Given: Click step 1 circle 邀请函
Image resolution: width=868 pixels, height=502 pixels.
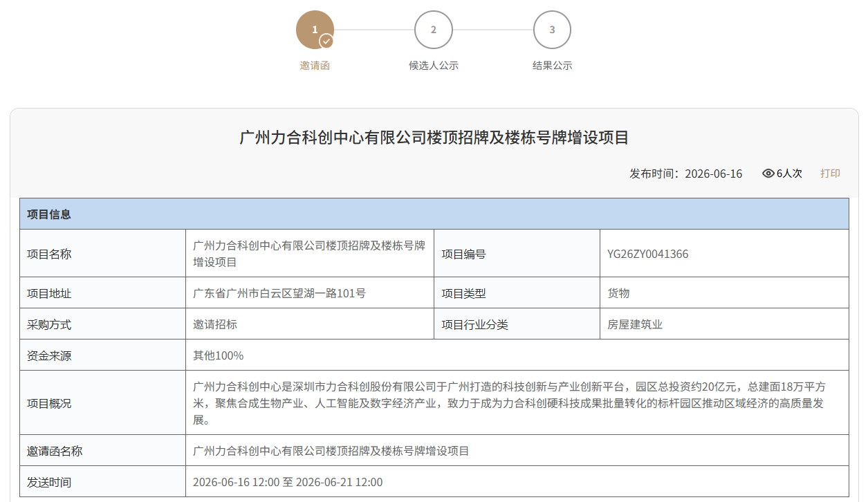Looking at the screenshot, I should (x=315, y=30).
